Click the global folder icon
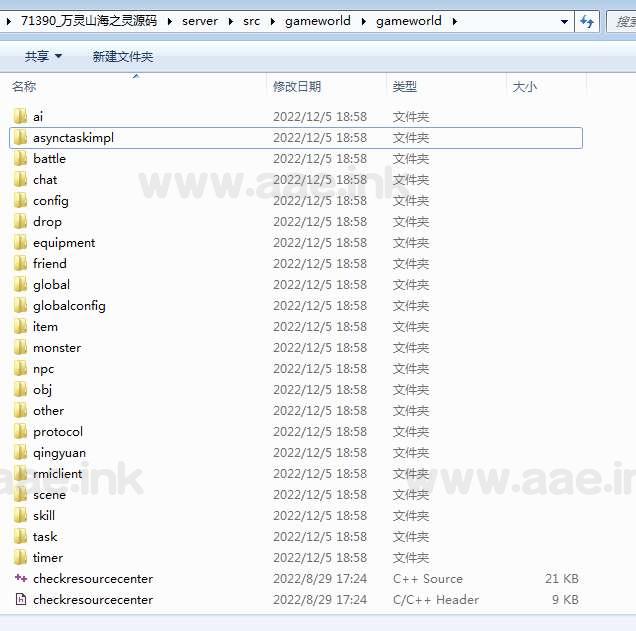Screen dimensions: 636x631 (x=20, y=285)
